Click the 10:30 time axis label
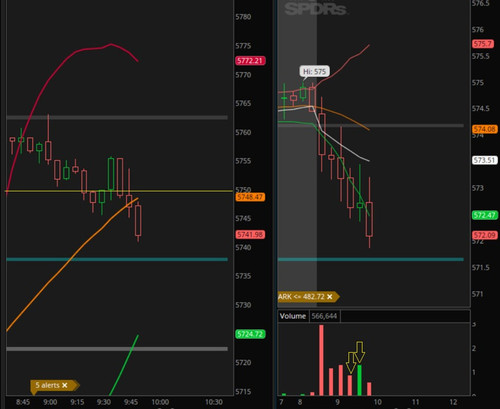This screenshot has width=500, height=409. (x=214, y=402)
